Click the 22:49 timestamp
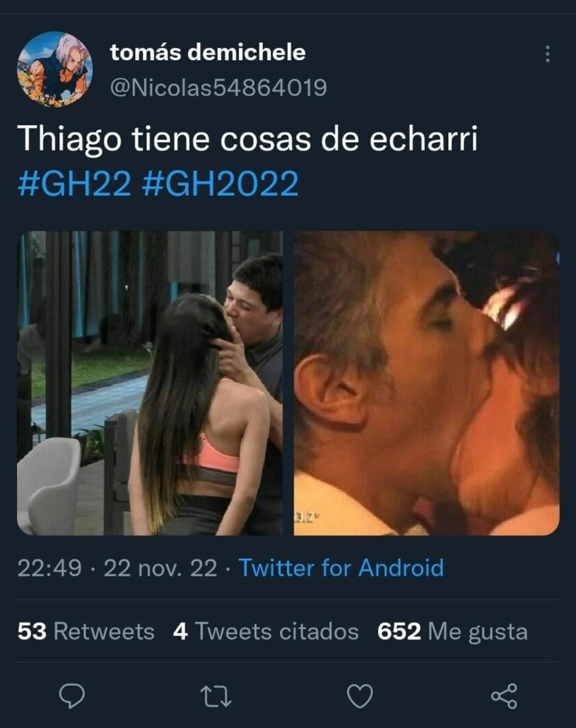 tap(49, 568)
